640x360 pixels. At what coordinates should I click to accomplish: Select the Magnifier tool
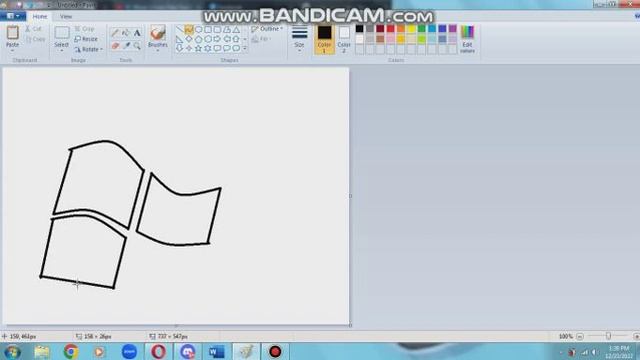[137, 46]
